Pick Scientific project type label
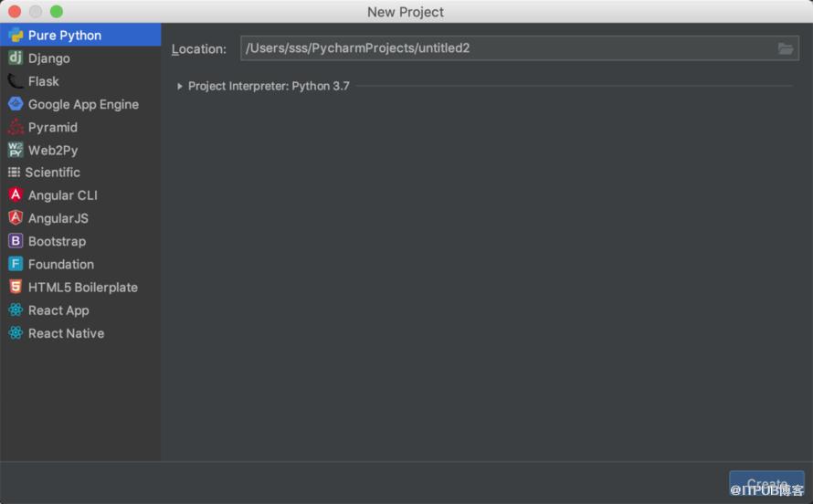The image size is (813, 504). (x=52, y=172)
